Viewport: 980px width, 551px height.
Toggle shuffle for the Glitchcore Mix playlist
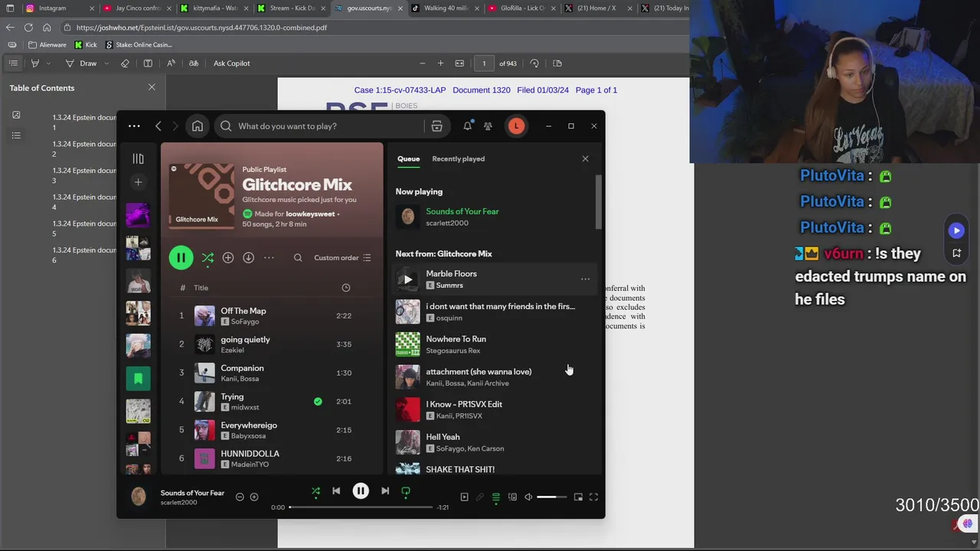[207, 259]
